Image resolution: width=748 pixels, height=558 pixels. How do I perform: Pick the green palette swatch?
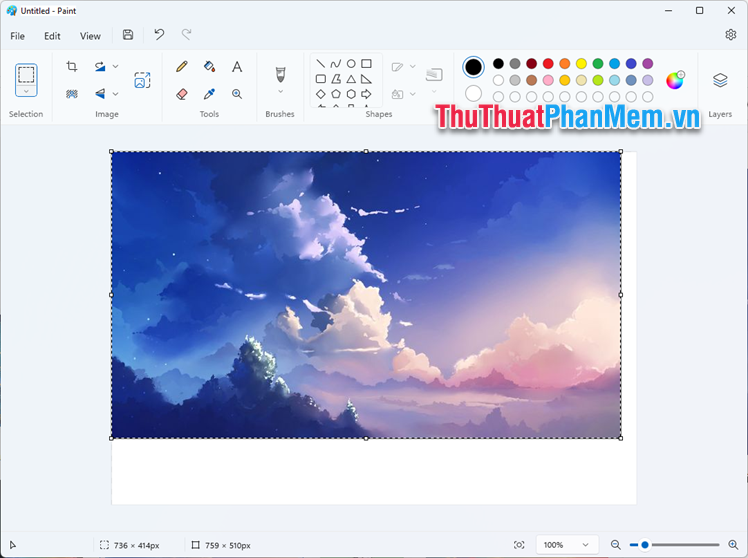(598, 63)
